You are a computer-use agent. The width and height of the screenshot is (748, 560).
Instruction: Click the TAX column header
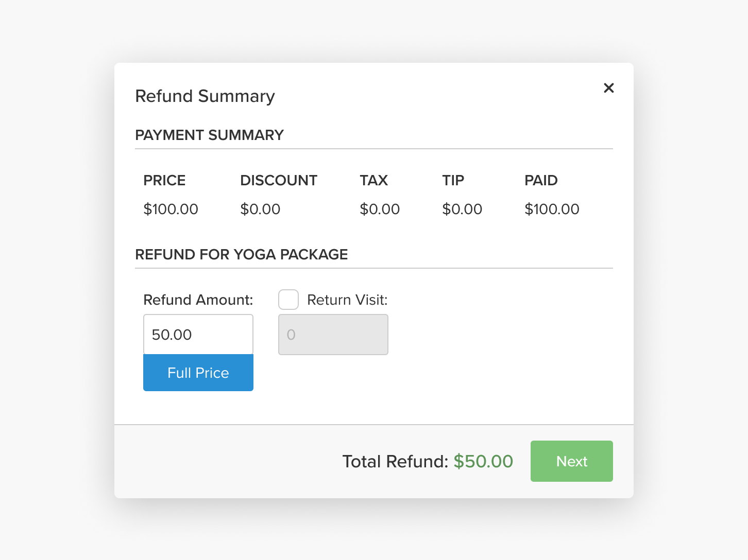(x=373, y=180)
